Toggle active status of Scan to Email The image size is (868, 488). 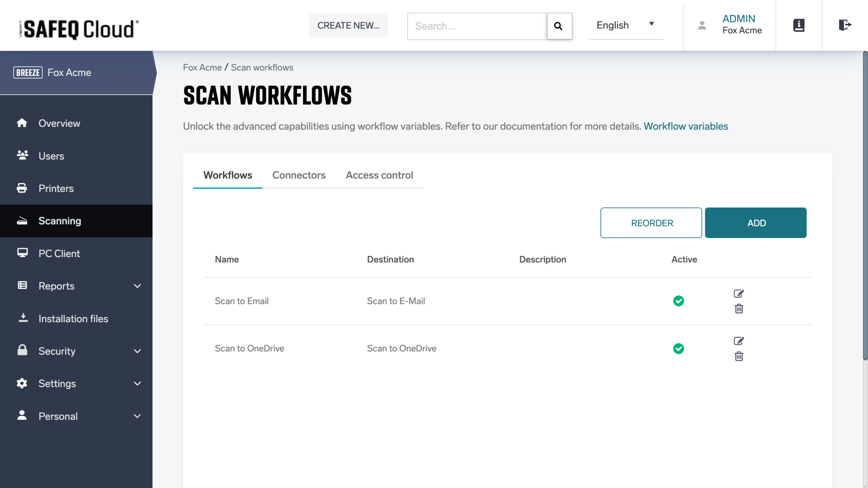[x=678, y=301]
